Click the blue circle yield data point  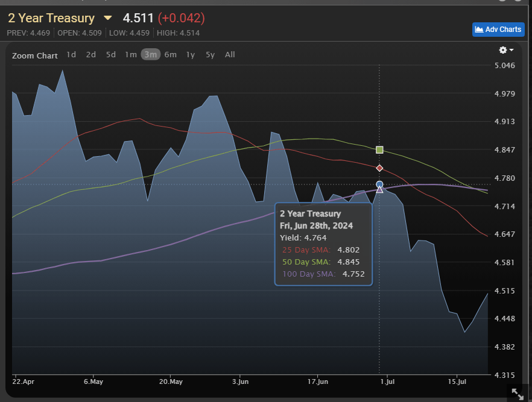pyautogui.click(x=379, y=184)
